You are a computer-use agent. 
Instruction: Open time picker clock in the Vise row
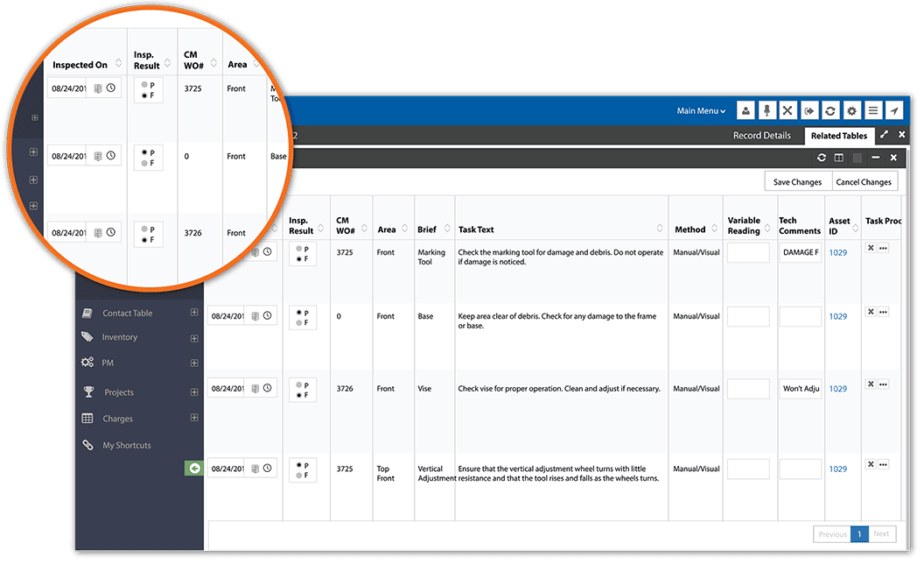coord(268,388)
